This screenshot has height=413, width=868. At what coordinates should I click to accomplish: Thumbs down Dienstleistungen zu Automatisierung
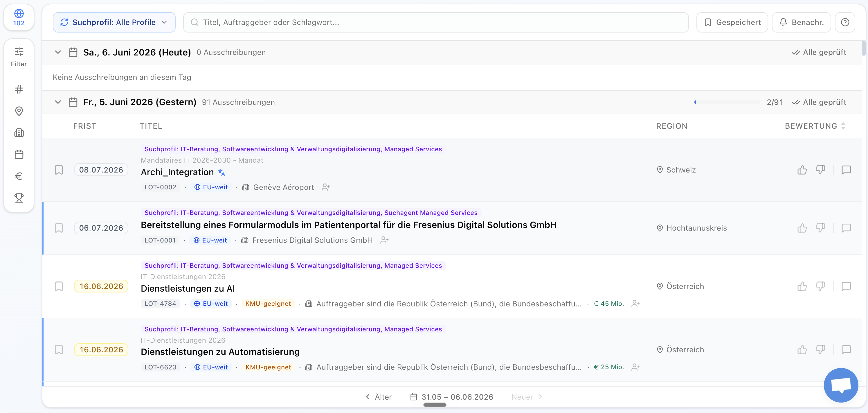coord(820,350)
